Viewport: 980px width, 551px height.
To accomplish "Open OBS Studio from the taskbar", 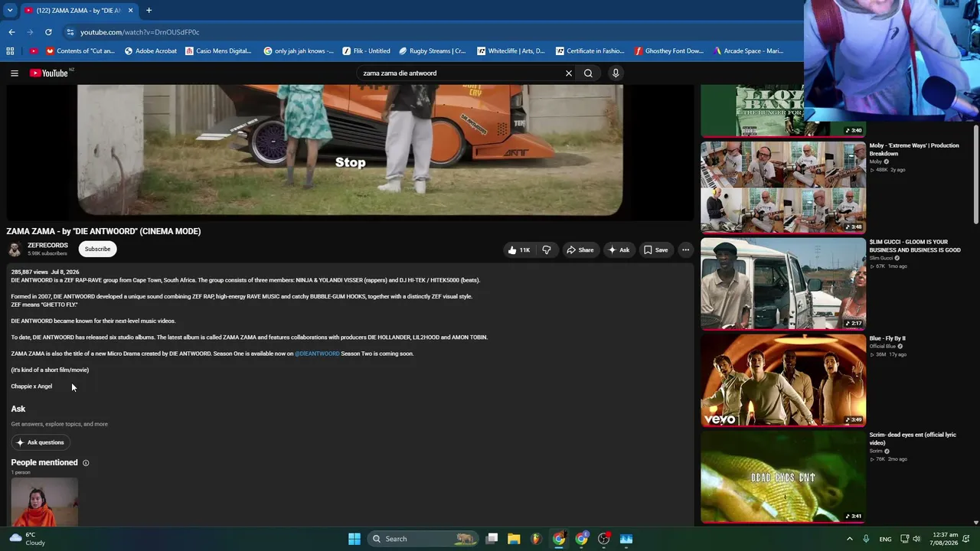I will pyautogui.click(x=604, y=539).
